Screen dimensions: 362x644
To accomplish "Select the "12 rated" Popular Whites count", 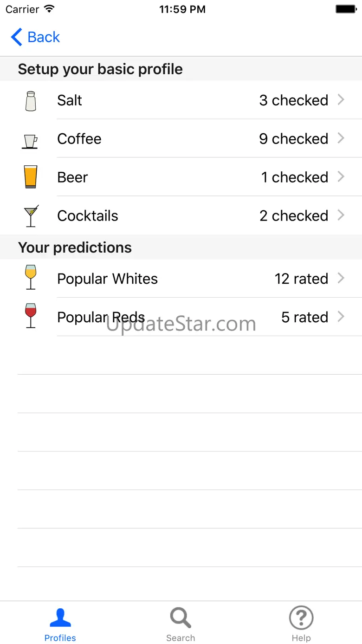I will pos(301,279).
